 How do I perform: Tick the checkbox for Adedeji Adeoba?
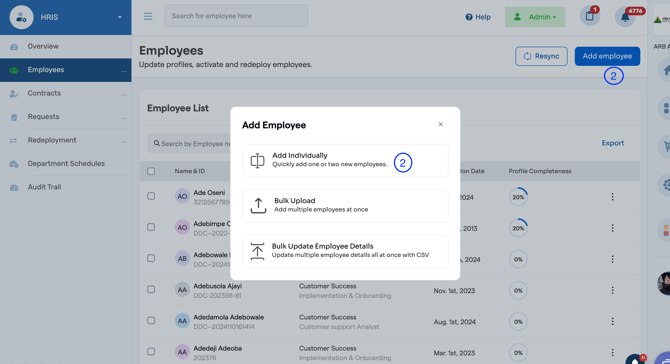click(151, 352)
